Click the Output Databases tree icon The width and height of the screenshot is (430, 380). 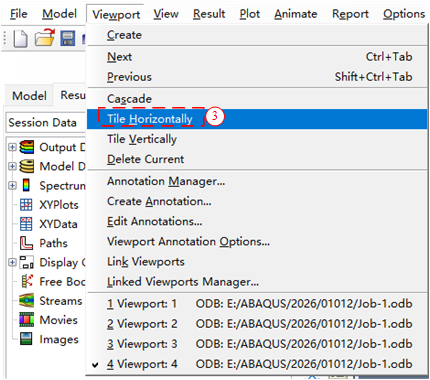[x=26, y=147]
